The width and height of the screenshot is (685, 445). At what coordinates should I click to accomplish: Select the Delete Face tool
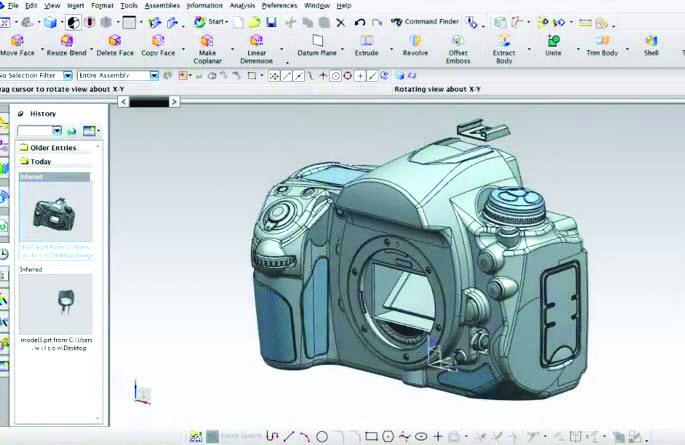115,45
